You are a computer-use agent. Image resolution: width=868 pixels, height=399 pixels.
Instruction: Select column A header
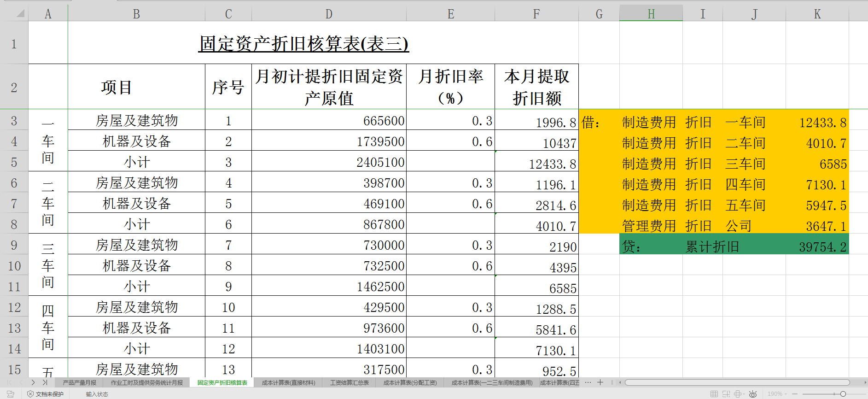[x=48, y=14]
